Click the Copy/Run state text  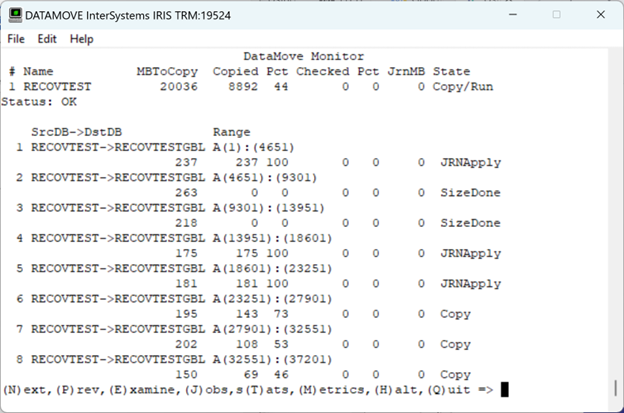(462, 87)
